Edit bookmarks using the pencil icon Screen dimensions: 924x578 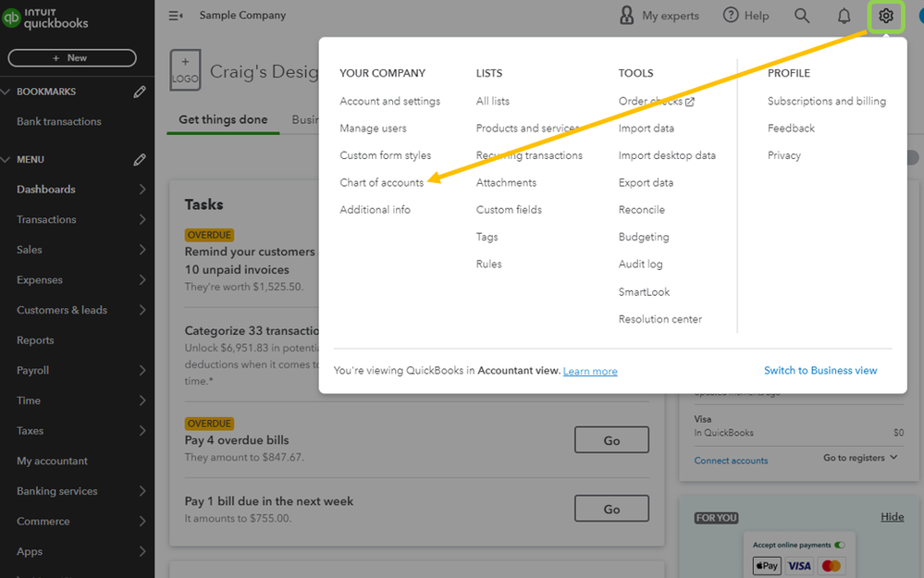pos(140,92)
